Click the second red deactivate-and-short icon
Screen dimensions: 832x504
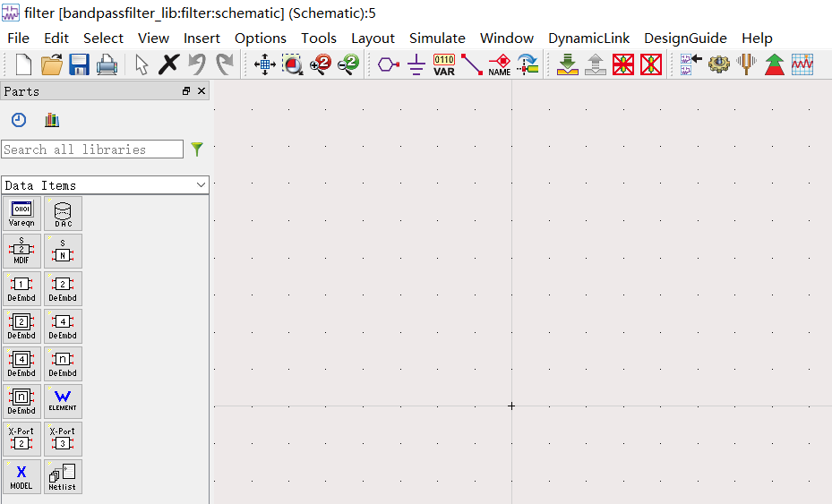651,64
